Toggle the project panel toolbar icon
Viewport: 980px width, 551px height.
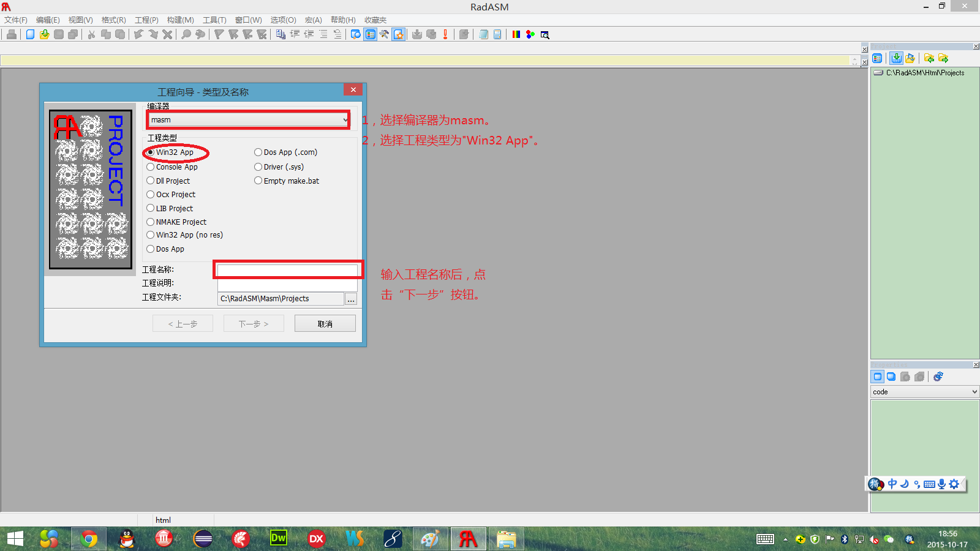[x=370, y=34]
